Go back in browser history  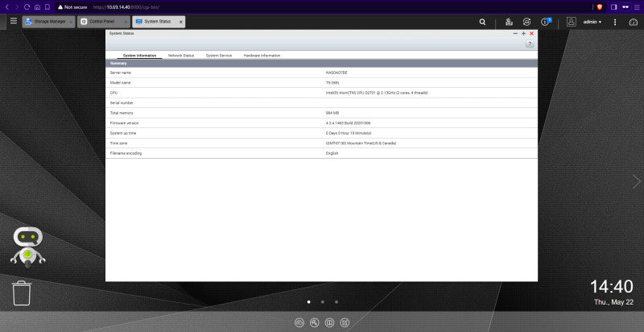6,7
